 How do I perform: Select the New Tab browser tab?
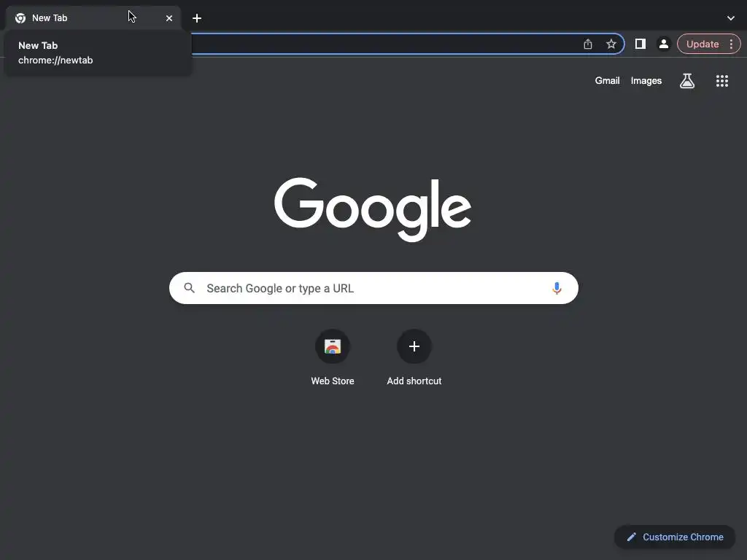pos(94,18)
